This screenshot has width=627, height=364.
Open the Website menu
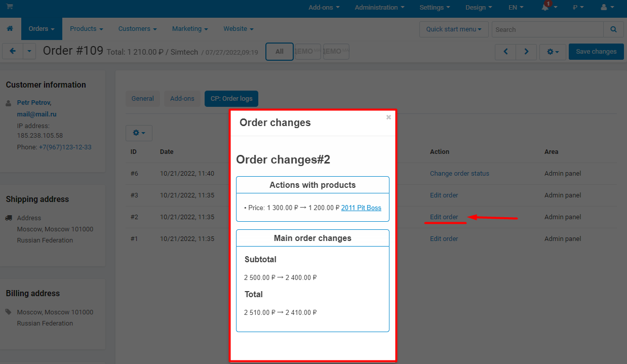pyautogui.click(x=239, y=29)
